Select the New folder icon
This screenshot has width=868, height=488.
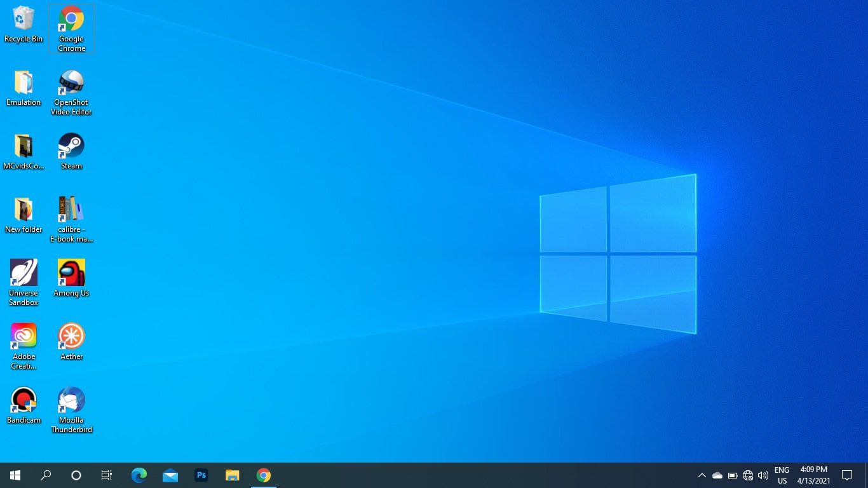click(x=24, y=215)
